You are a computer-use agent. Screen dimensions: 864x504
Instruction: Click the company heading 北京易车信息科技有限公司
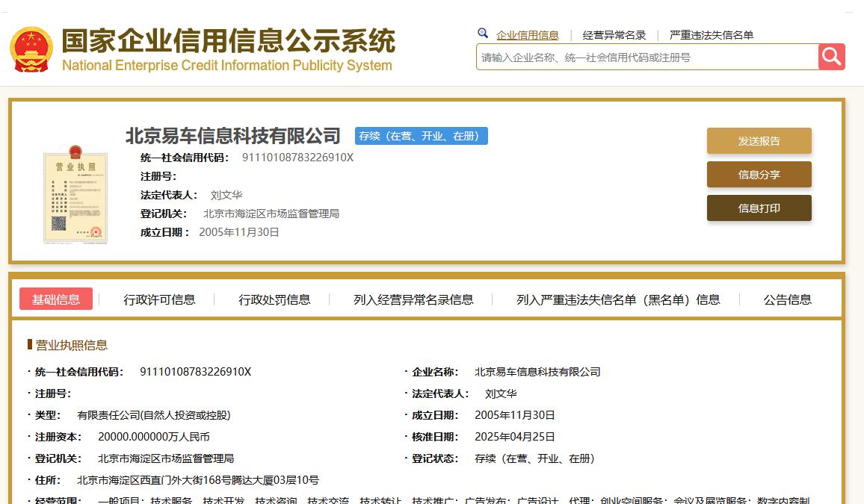click(x=233, y=136)
